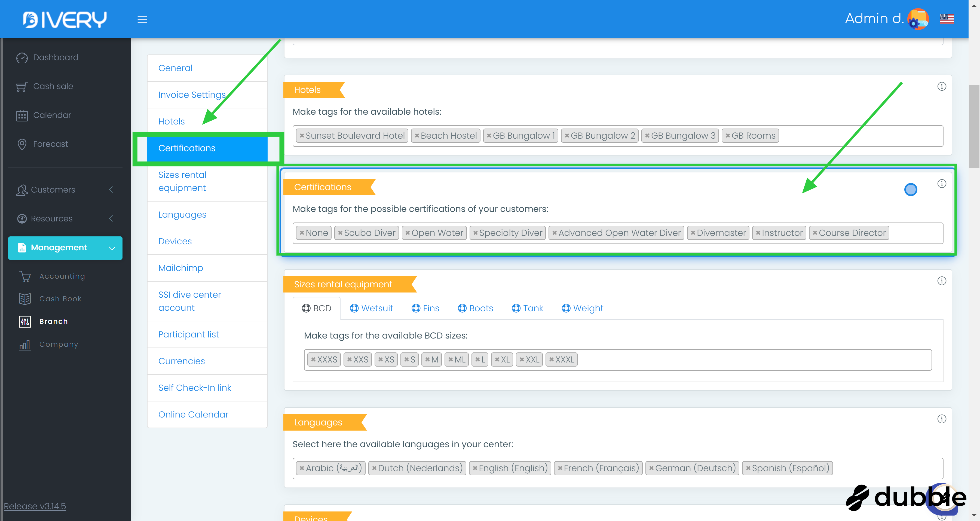The height and width of the screenshot is (521, 980).
Task: Delete the XXXL BCD size tag
Action: click(x=551, y=360)
